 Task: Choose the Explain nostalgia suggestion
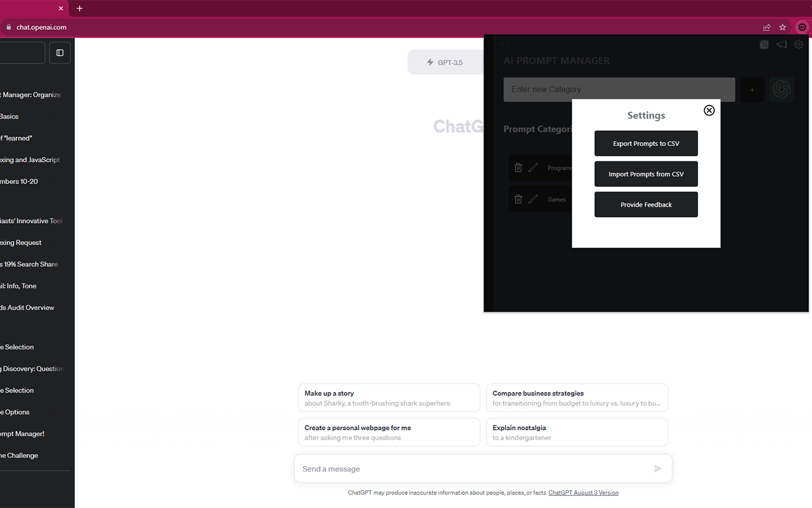(x=577, y=432)
